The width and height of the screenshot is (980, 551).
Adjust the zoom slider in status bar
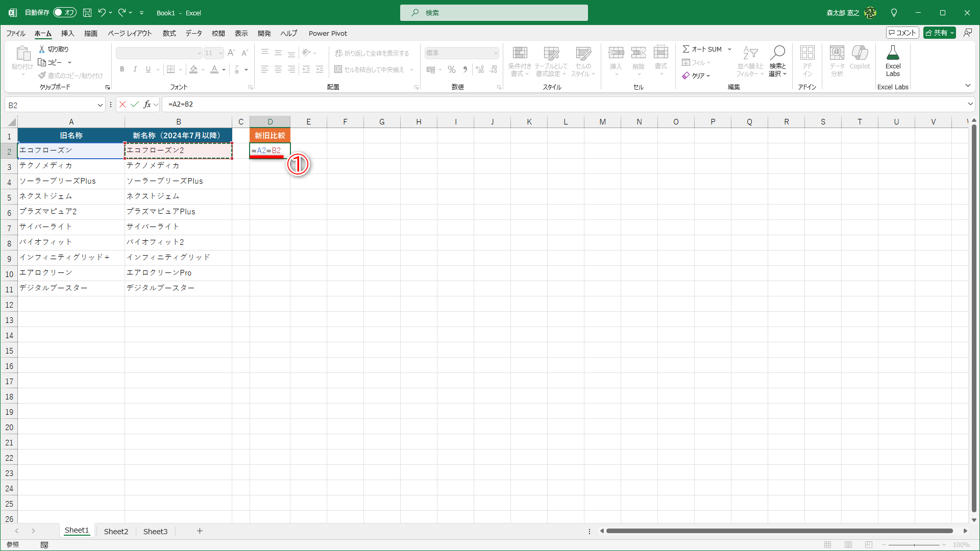click(914, 545)
